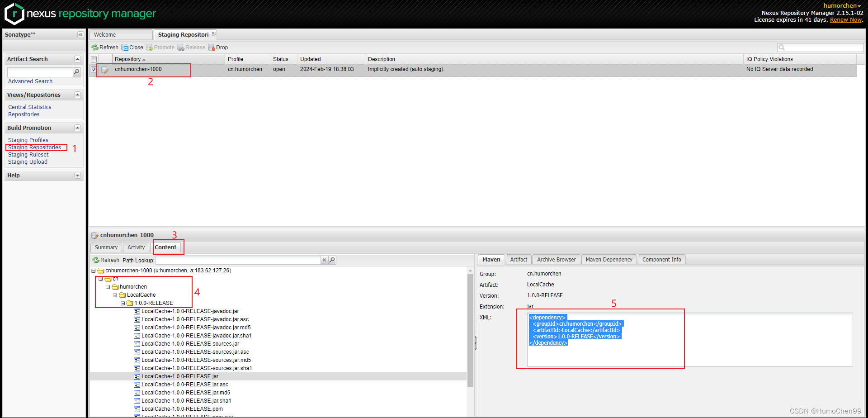
Task: Select LocalCache-1.0.0-RELEASE-javadoc.jar file
Action: coord(190,311)
